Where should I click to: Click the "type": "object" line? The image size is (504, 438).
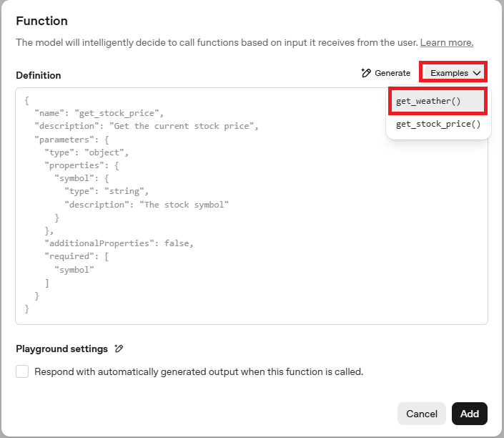click(x=87, y=152)
